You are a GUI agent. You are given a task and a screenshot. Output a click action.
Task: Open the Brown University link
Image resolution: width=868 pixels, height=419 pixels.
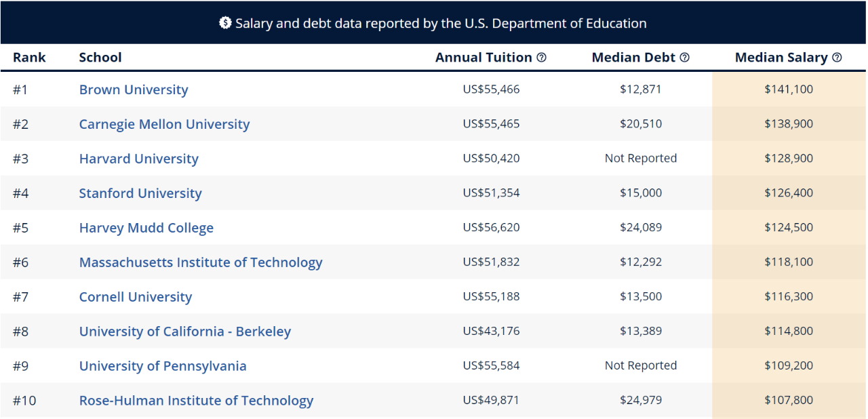click(134, 89)
